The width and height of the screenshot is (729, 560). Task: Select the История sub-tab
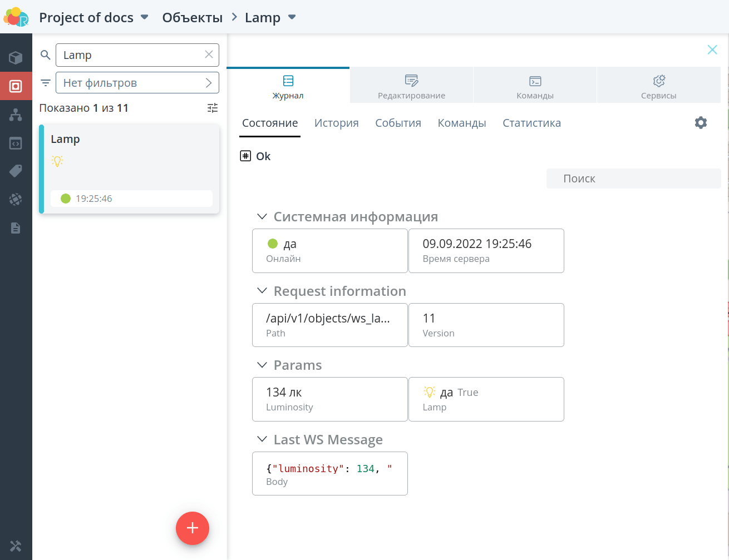point(336,123)
